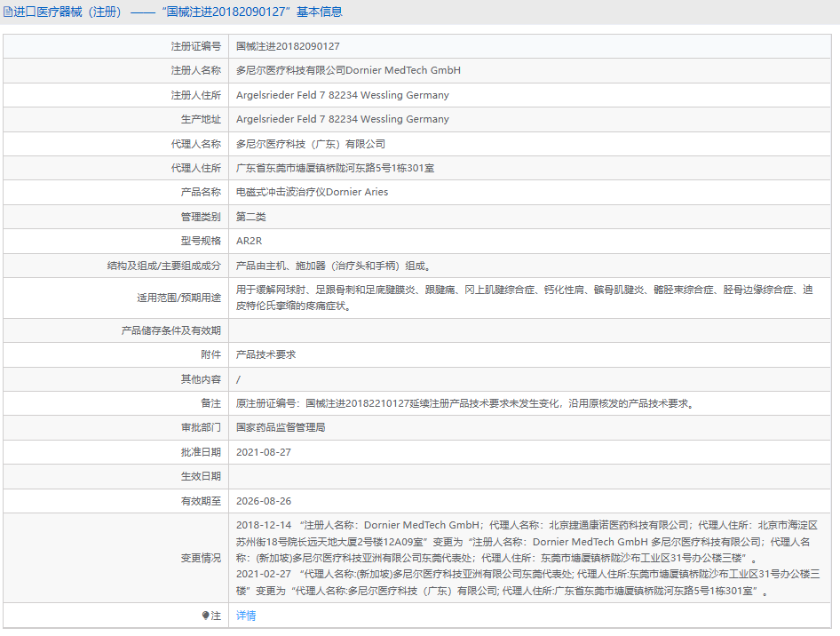Click the expiry date 2026-08-26

tap(264, 501)
